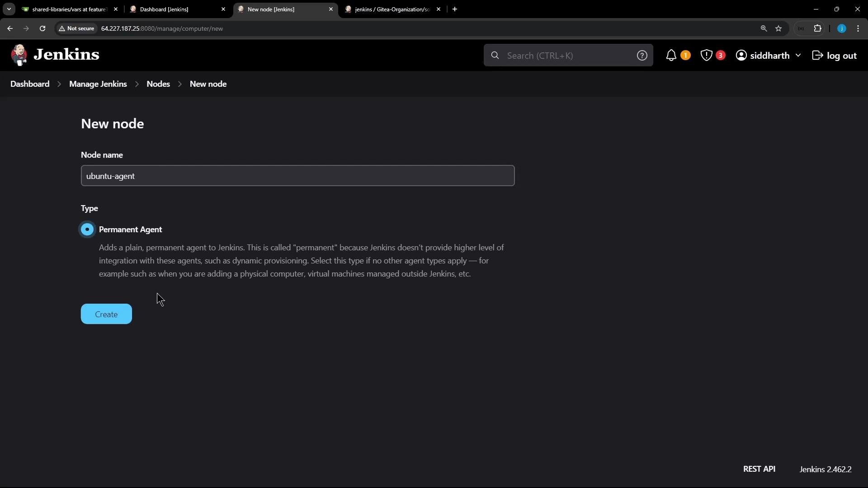Open Jenkins home via the Jenkins wordmark
Screen dimensions: 868x488
(66, 55)
